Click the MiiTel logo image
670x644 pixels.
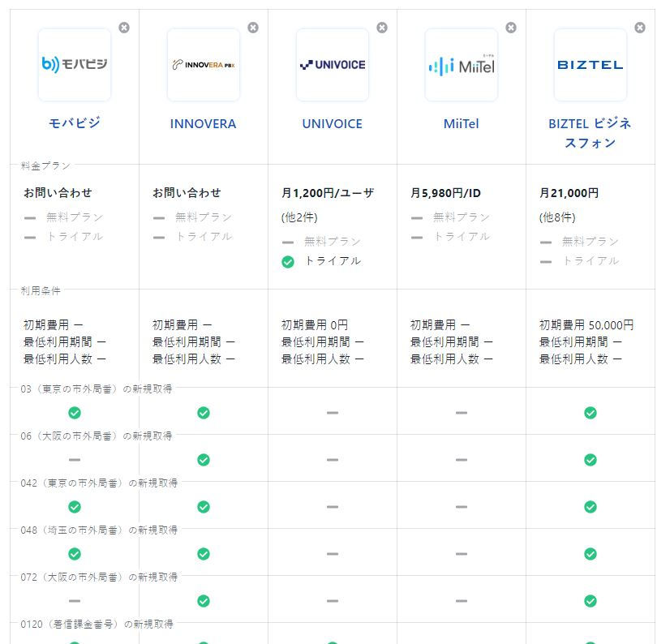point(462,65)
